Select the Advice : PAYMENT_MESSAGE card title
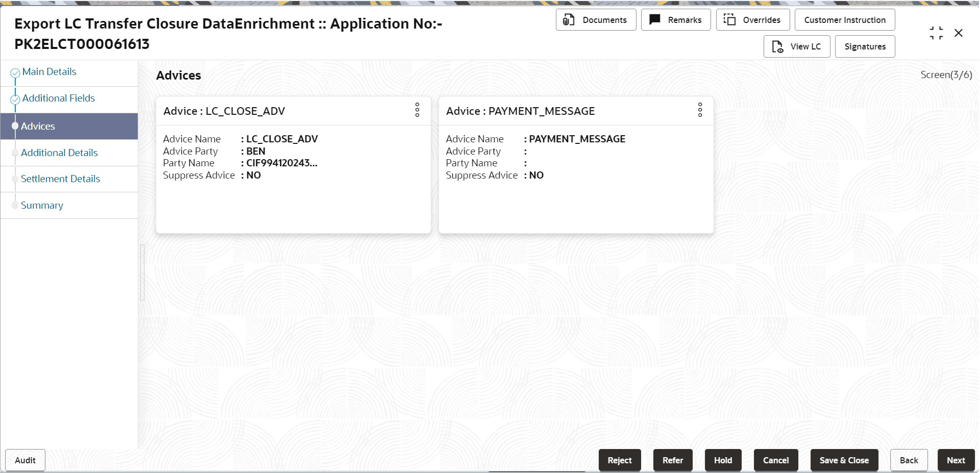Viewport: 980px width, 473px height. (x=521, y=111)
